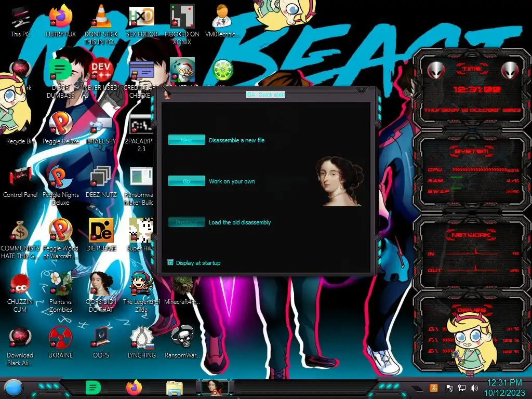Open the Peggle Nights Deluxe desktop icon
This screenshot has height=399, width=532.
[61, 177]
